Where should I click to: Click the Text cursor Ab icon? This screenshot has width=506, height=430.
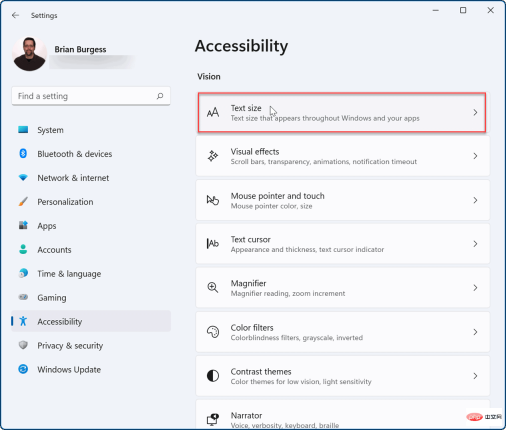pyautogui.click(x=213, y=244)
